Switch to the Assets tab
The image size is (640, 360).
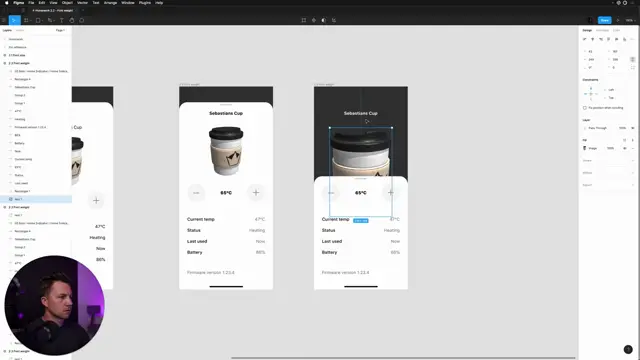point(20,30)
